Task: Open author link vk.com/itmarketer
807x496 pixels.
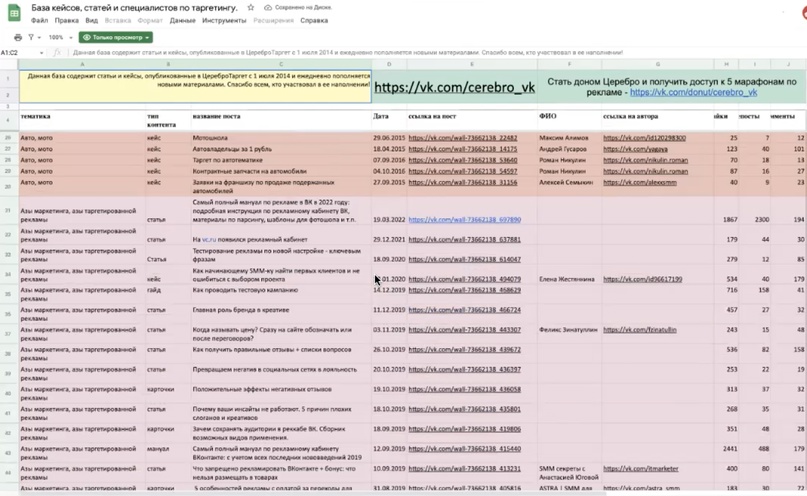Action: [x=641, y=469]
